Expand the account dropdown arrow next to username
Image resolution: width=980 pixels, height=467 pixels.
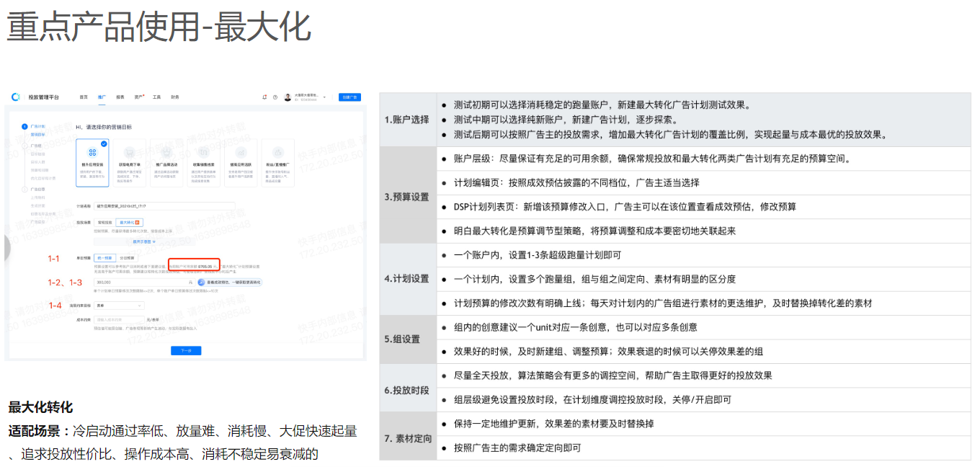(324, 97)
